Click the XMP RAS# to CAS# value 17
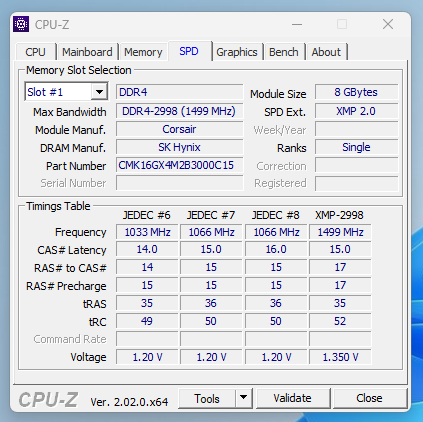 tap(340, 267)
